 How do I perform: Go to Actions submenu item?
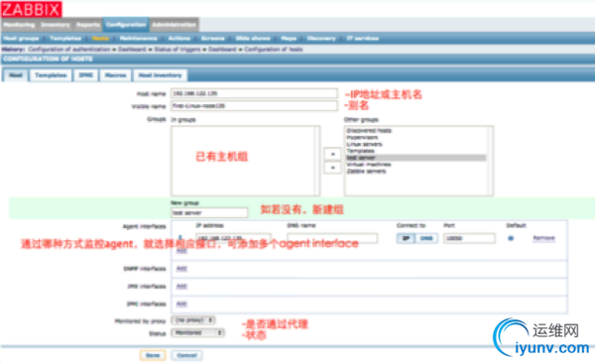pos(179,39)
